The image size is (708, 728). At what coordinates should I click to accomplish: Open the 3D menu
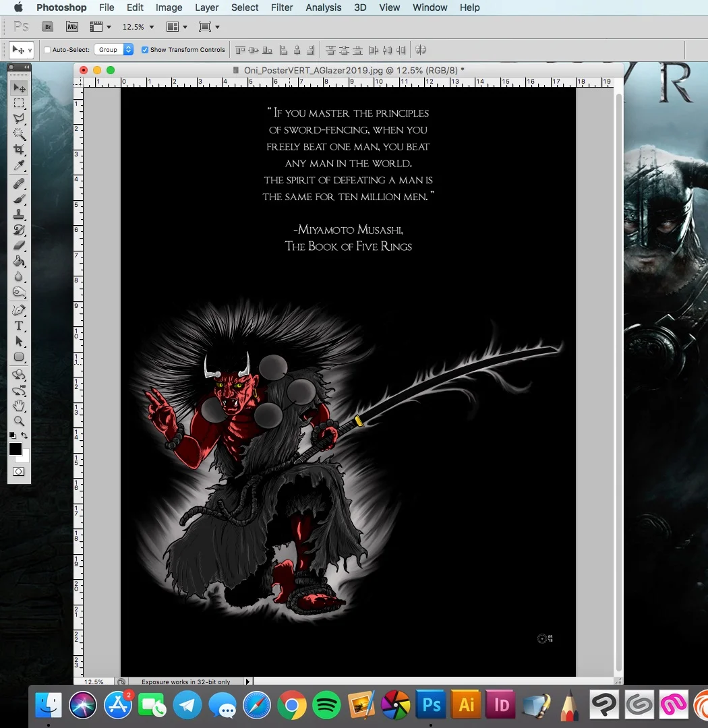360,7
